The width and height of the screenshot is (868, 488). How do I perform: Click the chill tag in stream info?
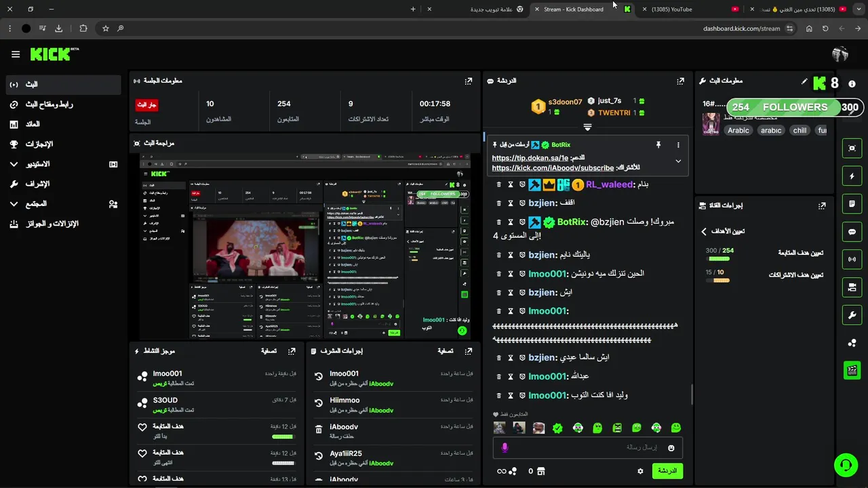[x=800, y=130]
